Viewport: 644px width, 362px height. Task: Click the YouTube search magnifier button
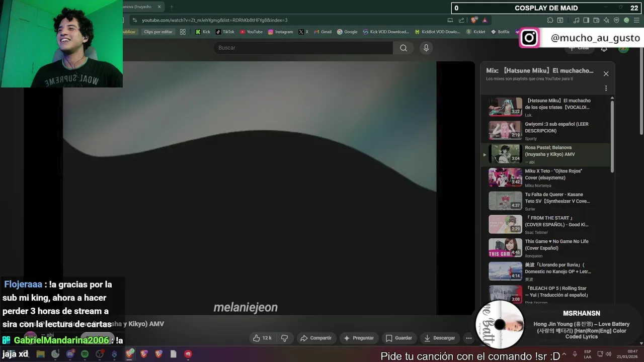tap(404, 48)
